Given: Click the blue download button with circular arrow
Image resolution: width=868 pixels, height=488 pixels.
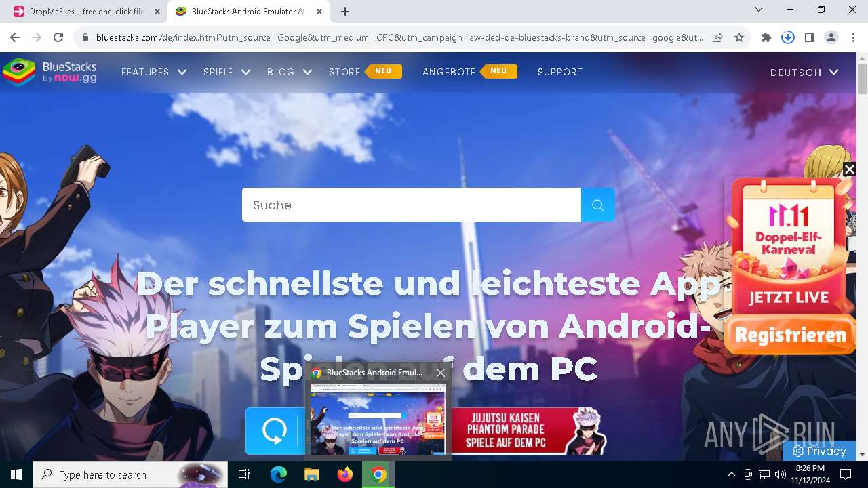Looking at the screenshot, I should pos(274,430).
